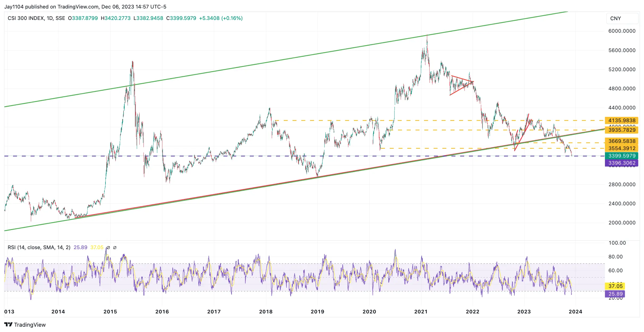Click the open value O3387.8799
This screenshot has height=332, width=644.
pos(83,18)
